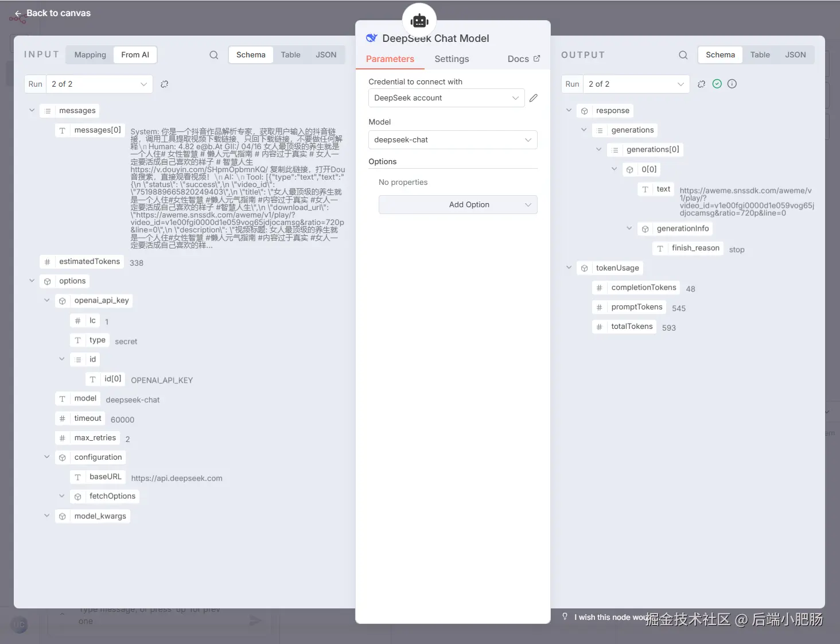Click the Add Option dropdown

(x=458, y=205)
